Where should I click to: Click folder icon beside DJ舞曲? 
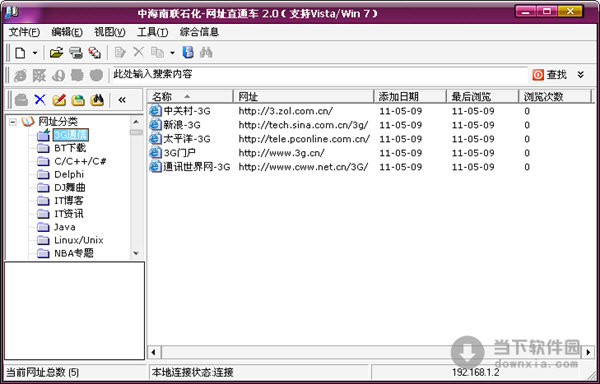tap(43, 188)
